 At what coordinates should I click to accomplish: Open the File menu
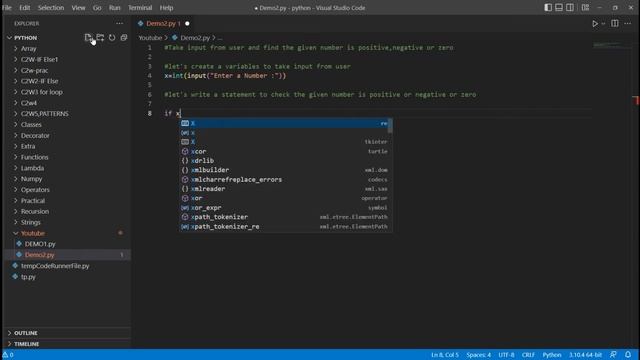pos(7,8)
